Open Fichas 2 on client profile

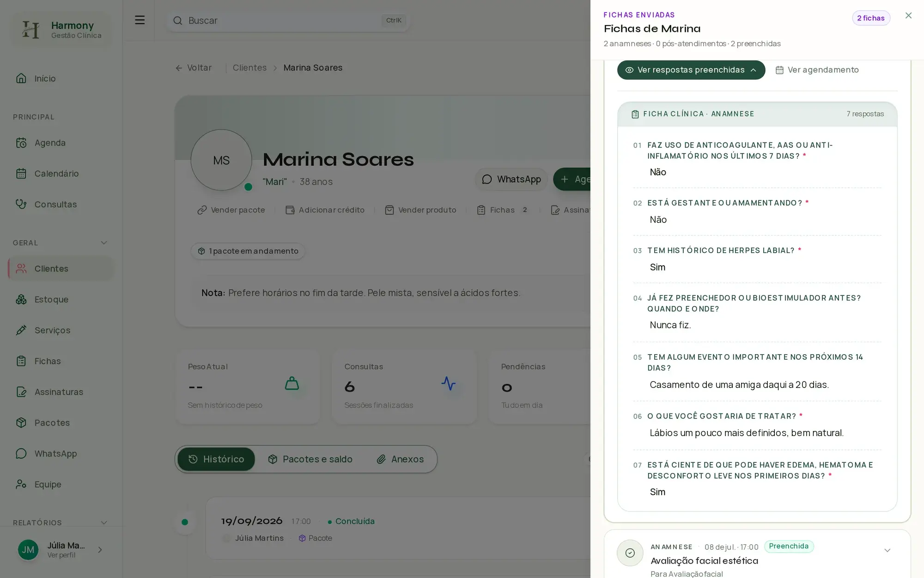pos(503,210)
